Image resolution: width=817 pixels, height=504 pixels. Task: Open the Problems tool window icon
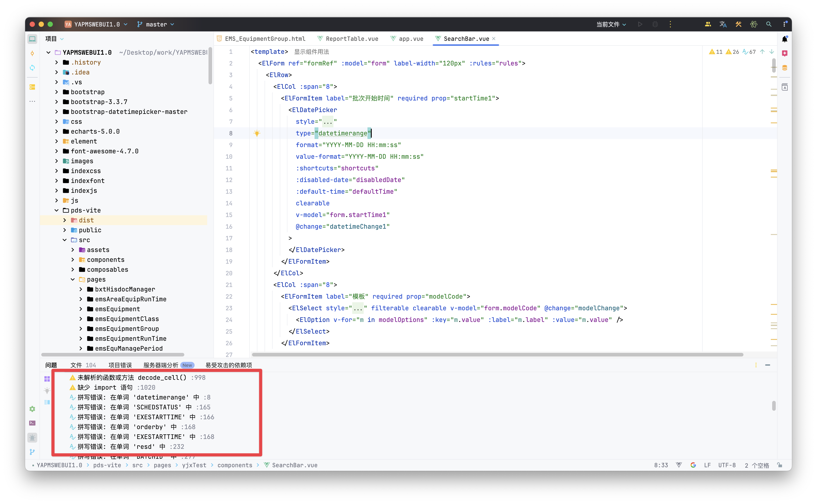[x=32, y=438]
